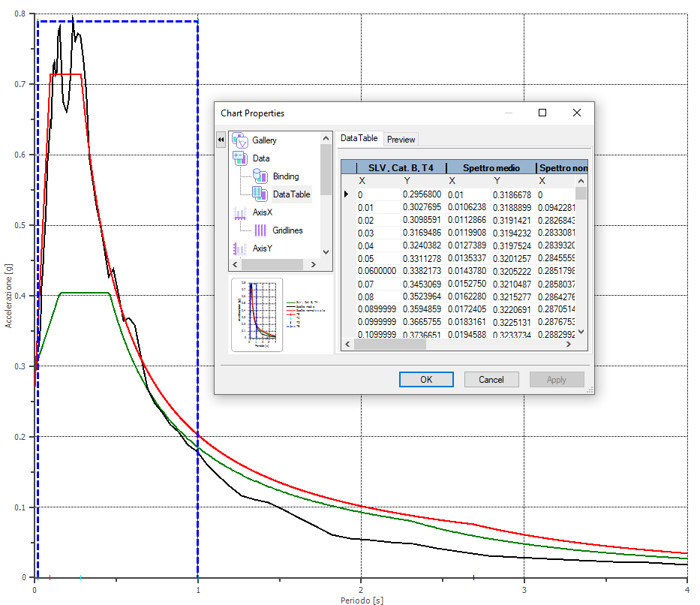
Task: Select the Binding tree item
Action: click(x=286, y=176)
